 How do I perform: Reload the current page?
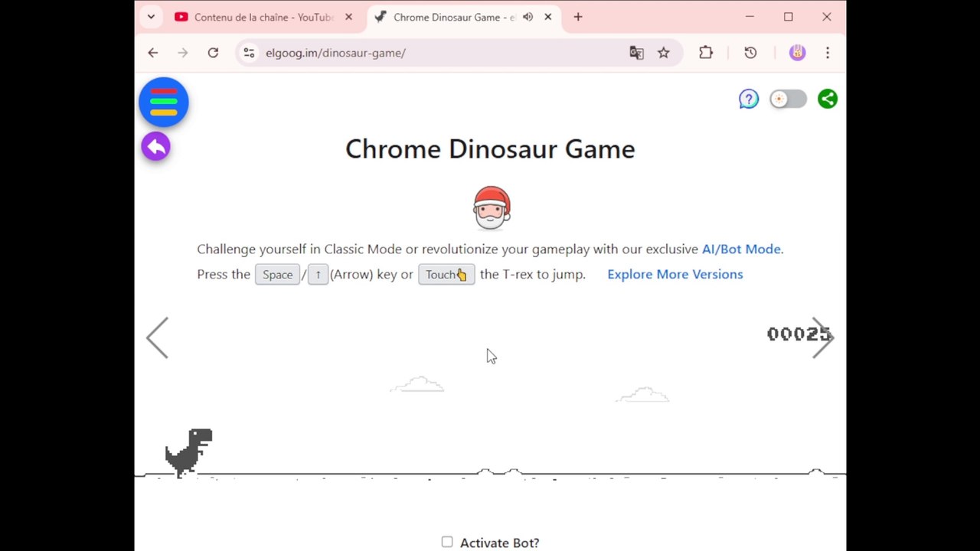click(213, 53)
